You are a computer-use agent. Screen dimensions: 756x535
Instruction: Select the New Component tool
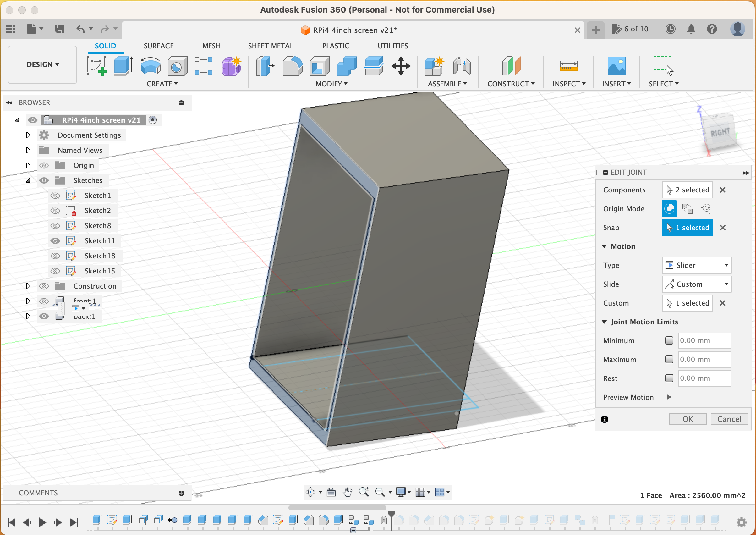[434, 65]
